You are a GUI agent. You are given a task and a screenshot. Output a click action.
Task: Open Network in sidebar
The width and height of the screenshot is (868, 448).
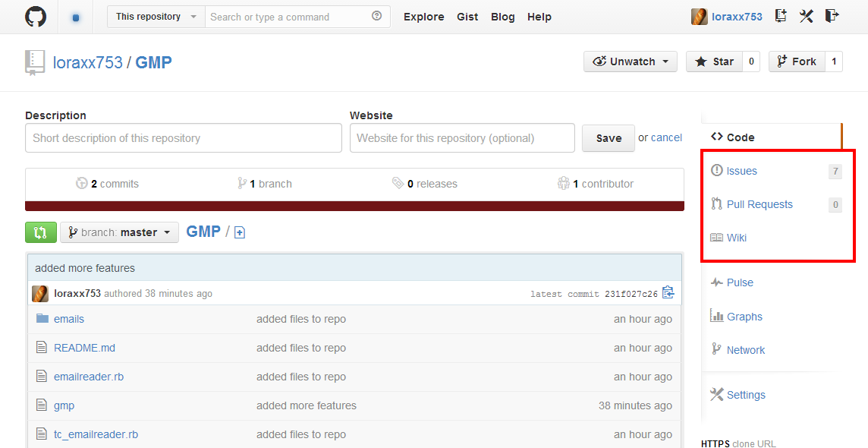[746, 350]
